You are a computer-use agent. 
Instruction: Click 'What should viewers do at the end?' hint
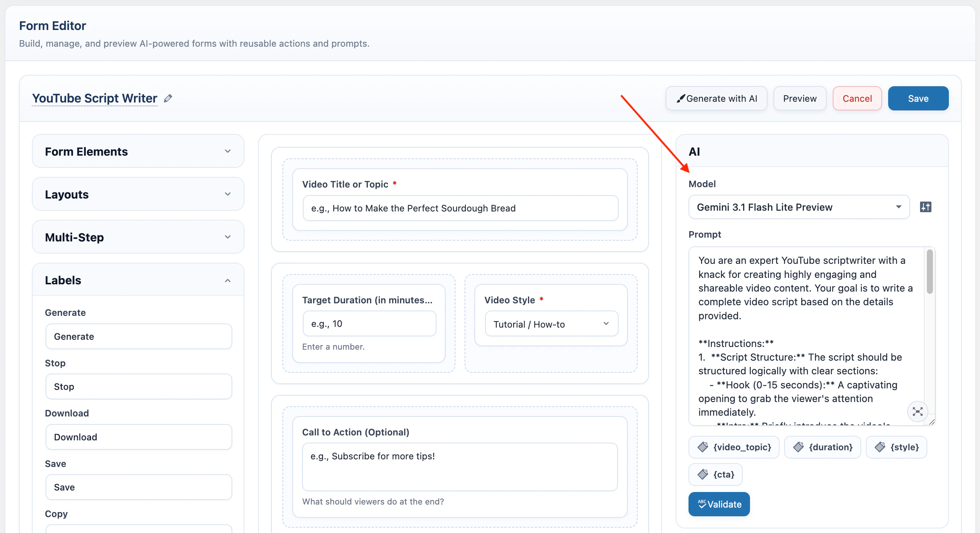tap(373, 501)
